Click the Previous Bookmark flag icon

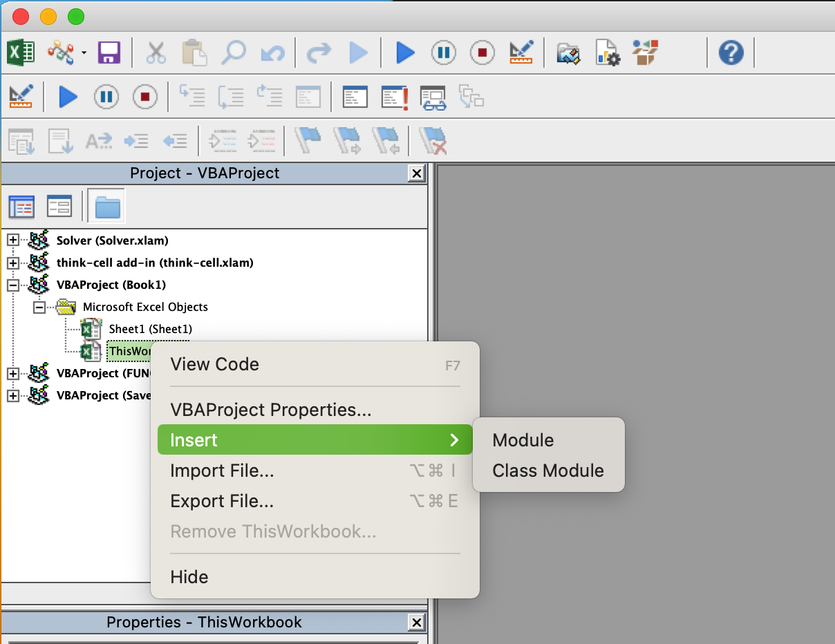point(386,140)
